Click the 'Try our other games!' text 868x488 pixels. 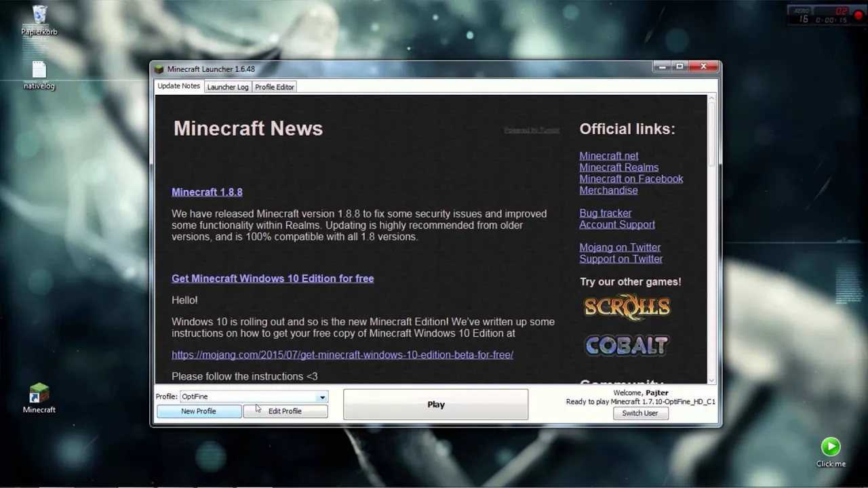point(631,282)
